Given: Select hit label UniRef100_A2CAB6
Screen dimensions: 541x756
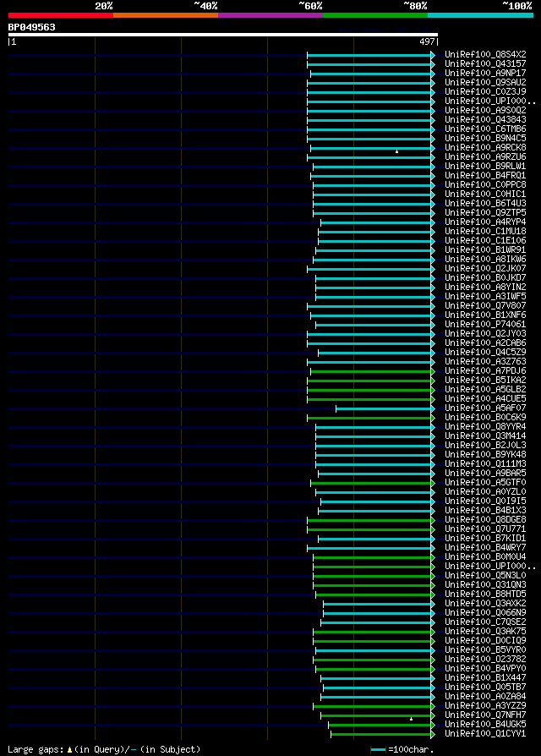Looking at the screenshot, I should point(485,342).
